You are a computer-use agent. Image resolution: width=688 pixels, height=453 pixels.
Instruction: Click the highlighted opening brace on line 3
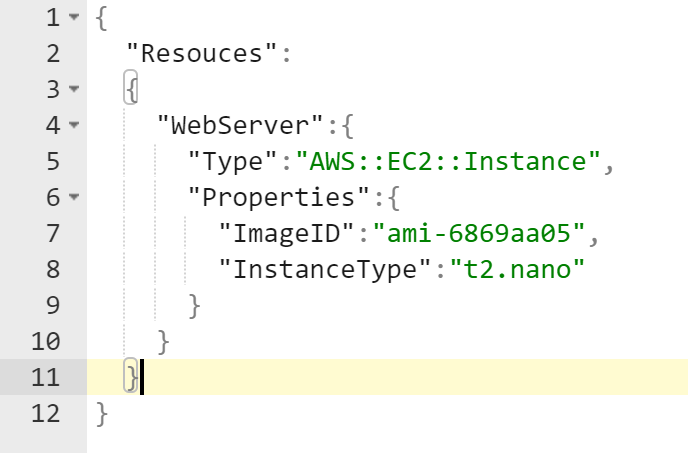click(x=131, y=87)
